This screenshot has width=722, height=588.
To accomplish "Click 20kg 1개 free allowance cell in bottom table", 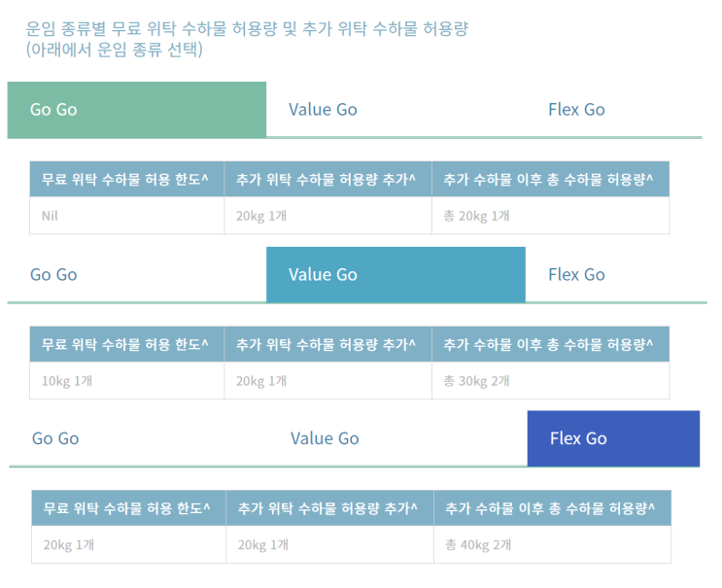I will pos(69,545).
